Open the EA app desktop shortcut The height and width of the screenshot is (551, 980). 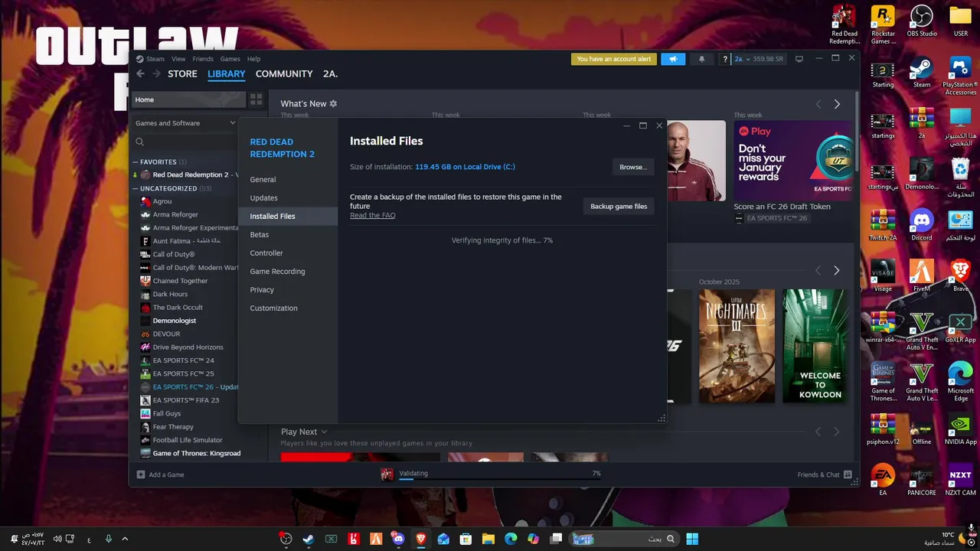click(883, 480)
